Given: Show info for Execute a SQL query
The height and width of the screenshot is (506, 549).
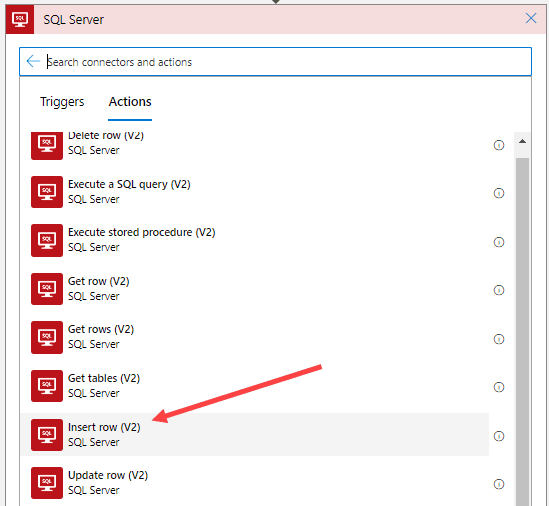Looking at the screenshot, I should pos(499,193).
